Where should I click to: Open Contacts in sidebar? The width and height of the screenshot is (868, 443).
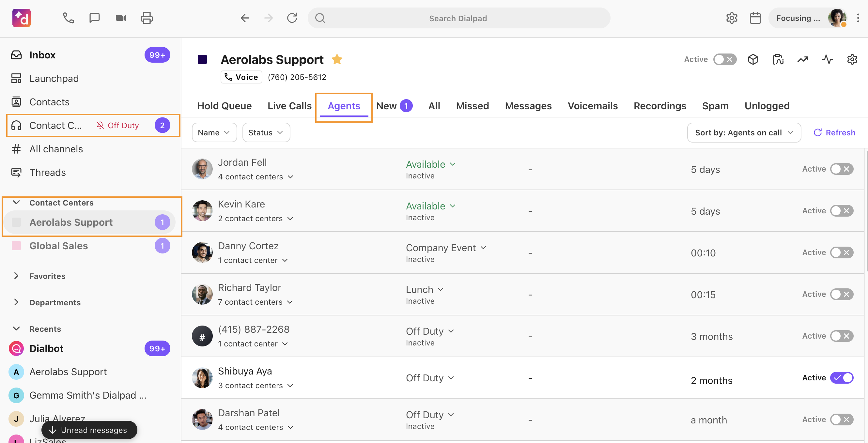(x=90, y=102)
